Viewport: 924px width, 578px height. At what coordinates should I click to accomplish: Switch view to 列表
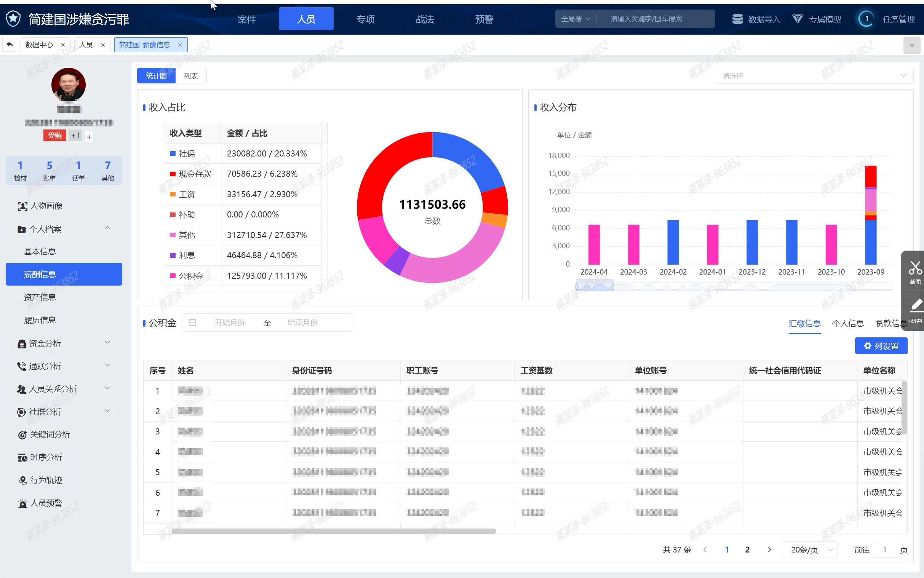click(191, 76)
